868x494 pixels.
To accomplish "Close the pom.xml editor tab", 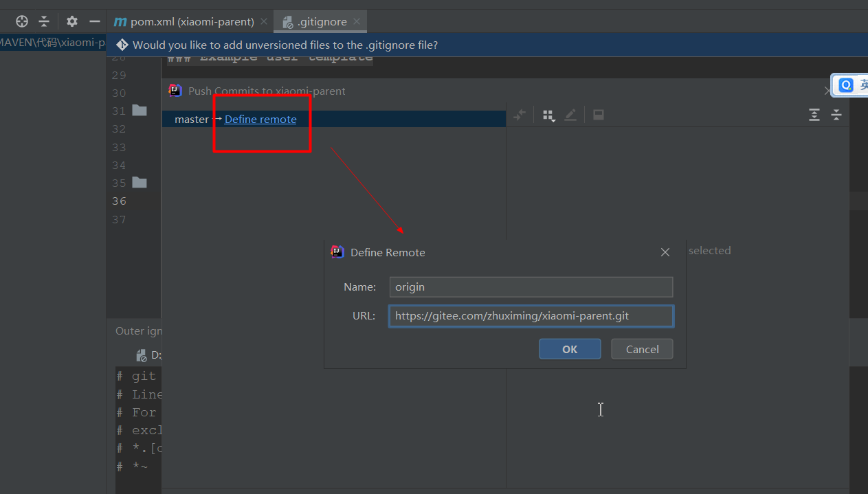I will (264, 22).
